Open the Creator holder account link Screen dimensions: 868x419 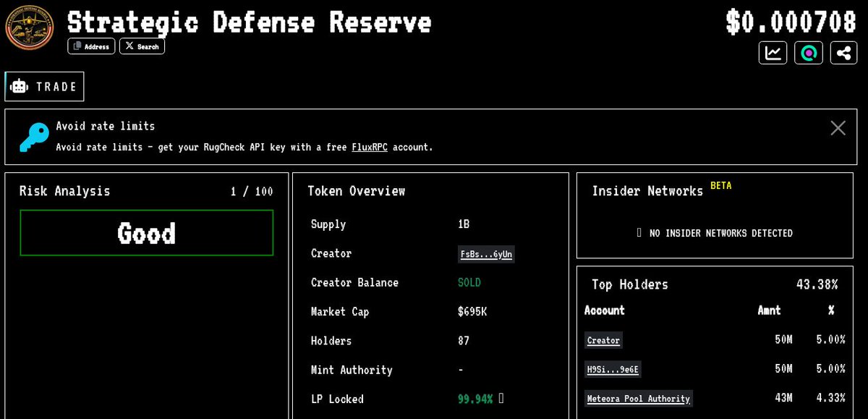[x=603, y=340]
